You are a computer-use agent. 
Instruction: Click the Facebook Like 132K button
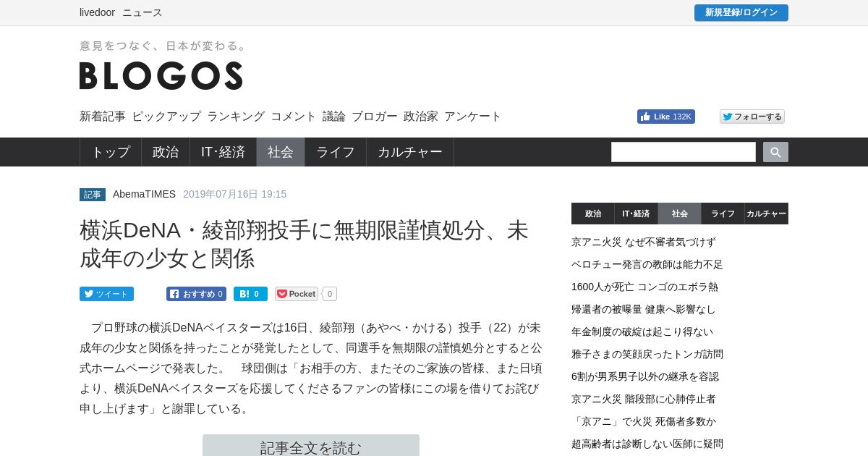[x=666, y=117]
